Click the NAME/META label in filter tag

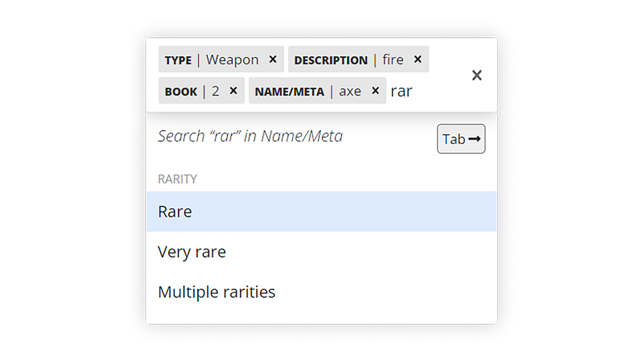click(x=289, y=92)
